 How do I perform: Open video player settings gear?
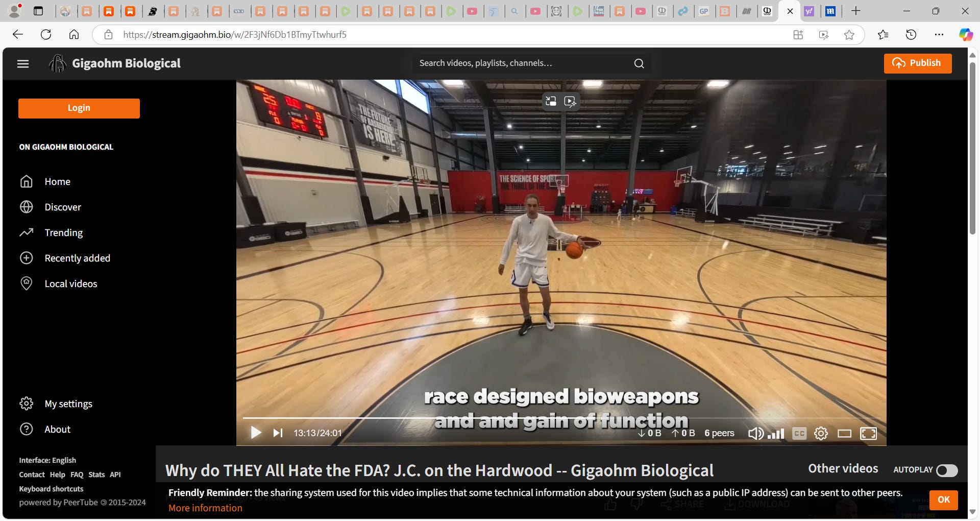point(821,434)
